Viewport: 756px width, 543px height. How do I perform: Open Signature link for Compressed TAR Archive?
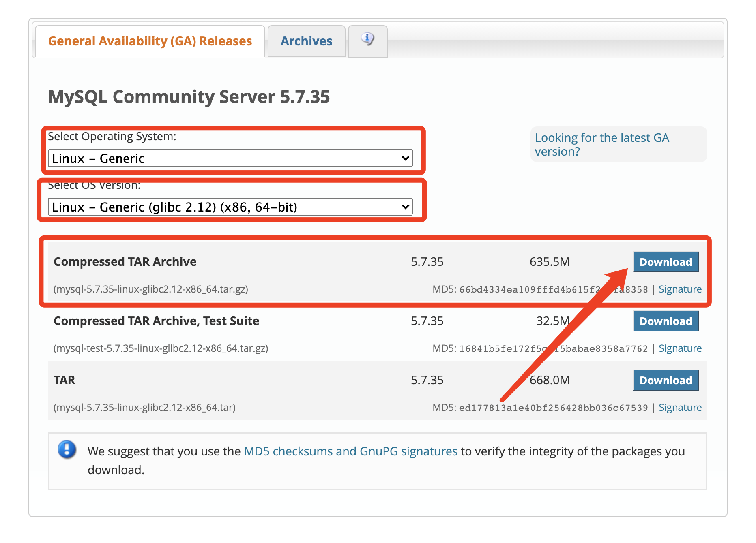tap(680, 289)
